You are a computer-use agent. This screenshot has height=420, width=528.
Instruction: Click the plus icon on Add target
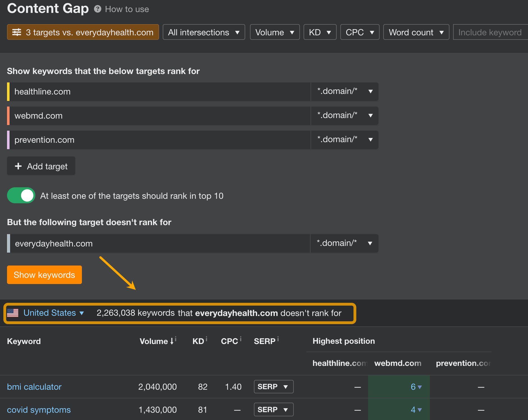[18, 166]
